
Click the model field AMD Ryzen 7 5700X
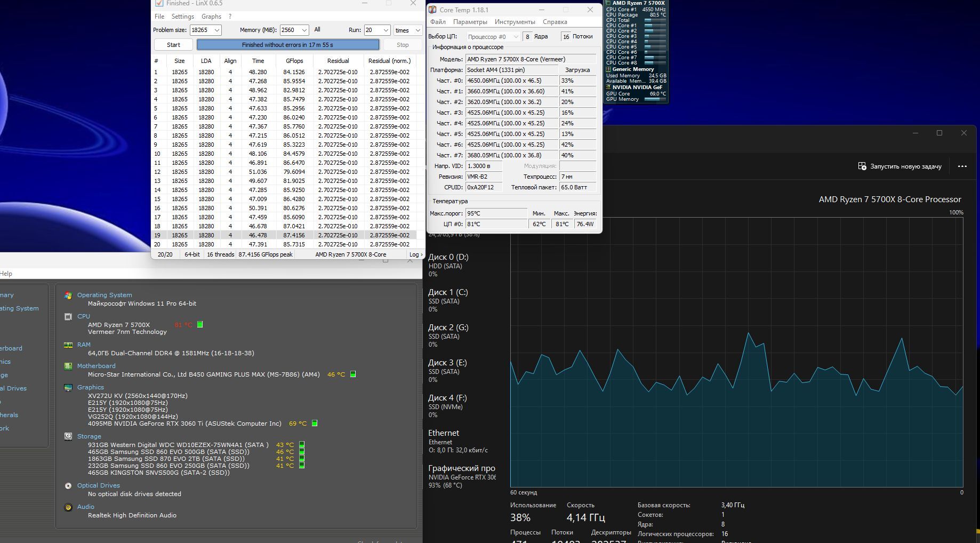531,59
